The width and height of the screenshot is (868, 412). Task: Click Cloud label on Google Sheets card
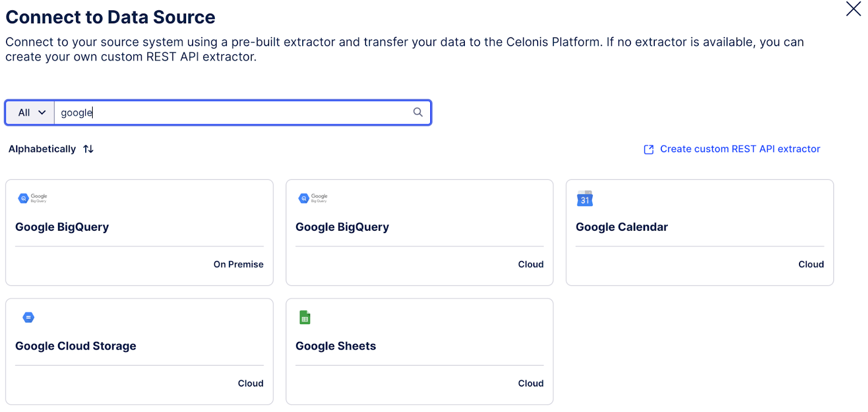pyautogui.click(x=531, y=383)
